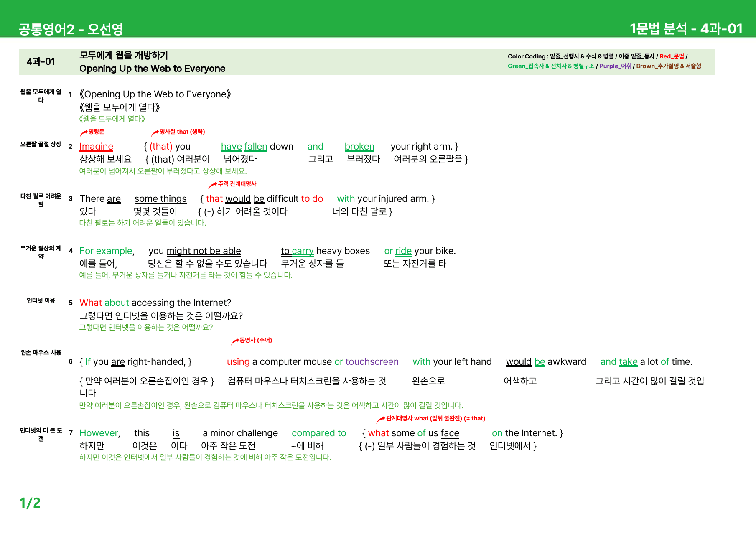This screenshot has height=534, width=756.
Task: Click the red arrow beside 명령문 annotation
Action: (x=84, y=133)
